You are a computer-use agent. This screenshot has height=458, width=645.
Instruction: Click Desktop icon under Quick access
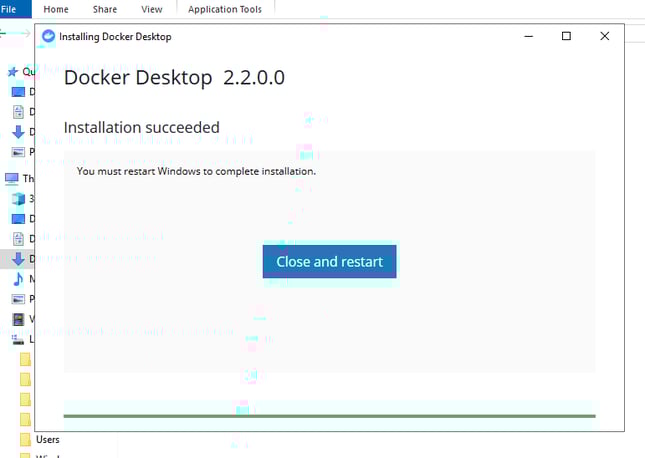pos(18,92)
